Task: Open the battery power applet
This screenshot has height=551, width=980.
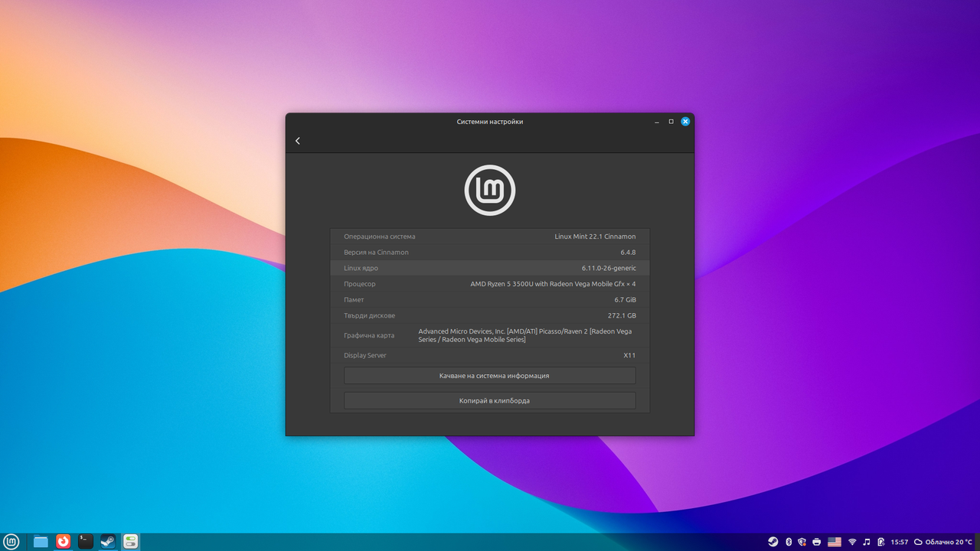Action: pyautogui.click(x=880, y=542)
